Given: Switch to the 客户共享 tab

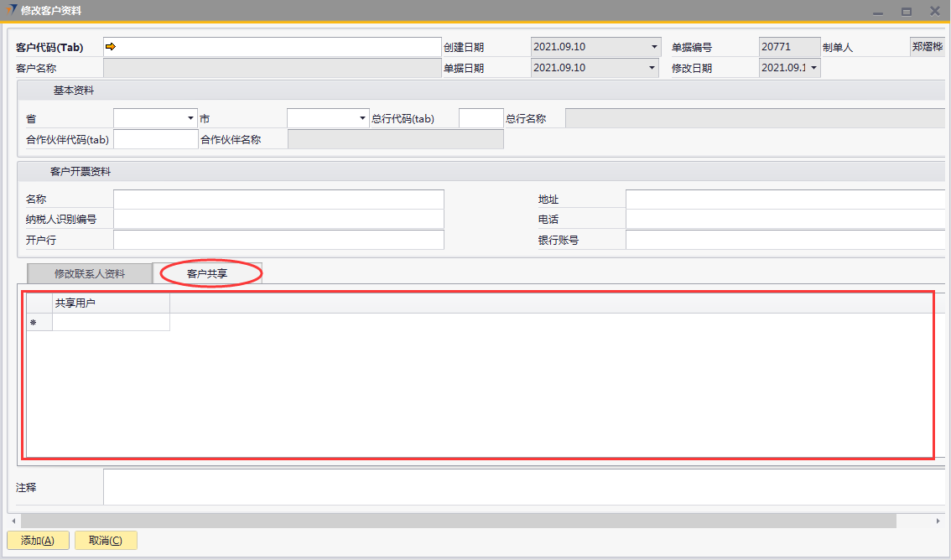Looking at the screenshot, I should coord(207,273).
